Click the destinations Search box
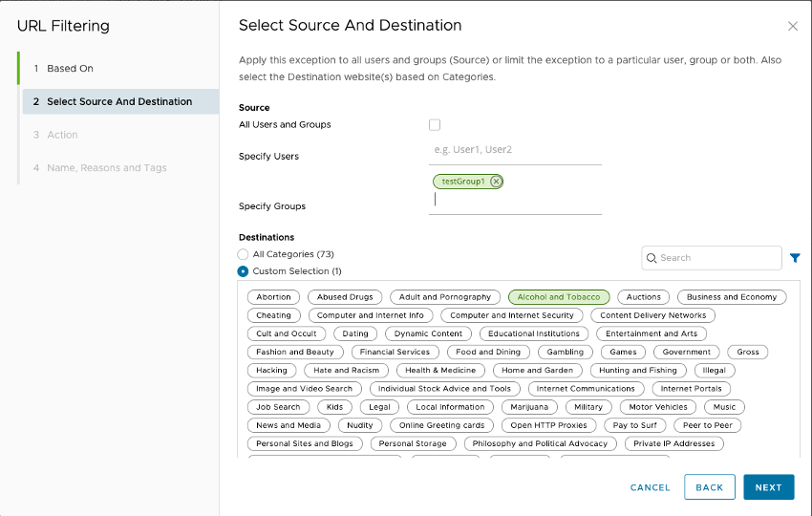The image size is (812, 516). 718,258
